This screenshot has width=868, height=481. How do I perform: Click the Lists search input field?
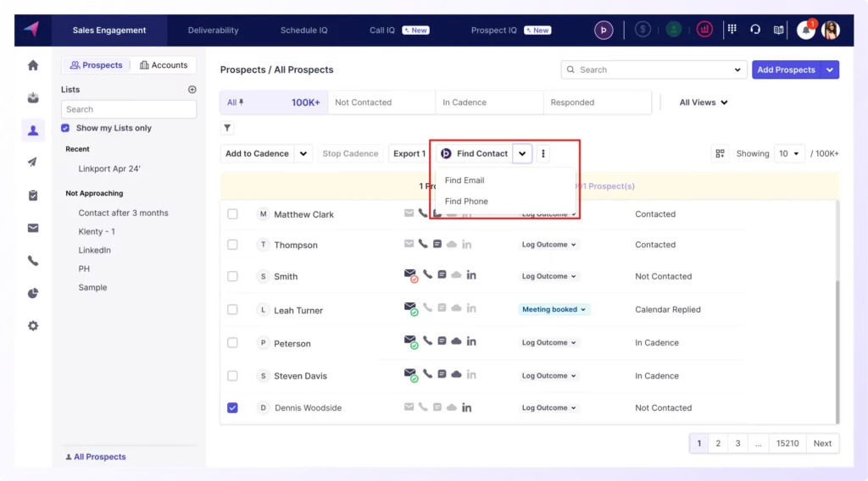pyautogui.click(x=129, y=109)
